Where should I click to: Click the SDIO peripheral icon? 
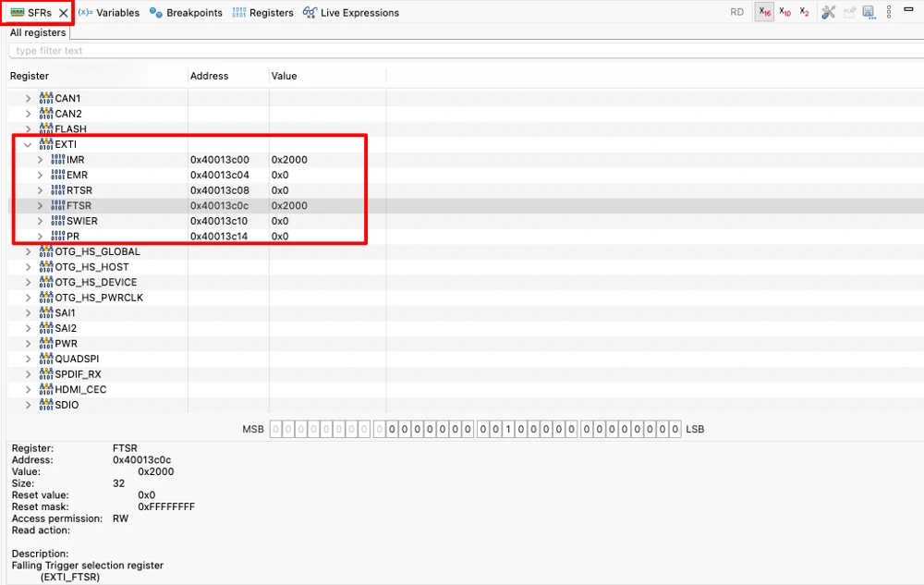tap(46, 404)
